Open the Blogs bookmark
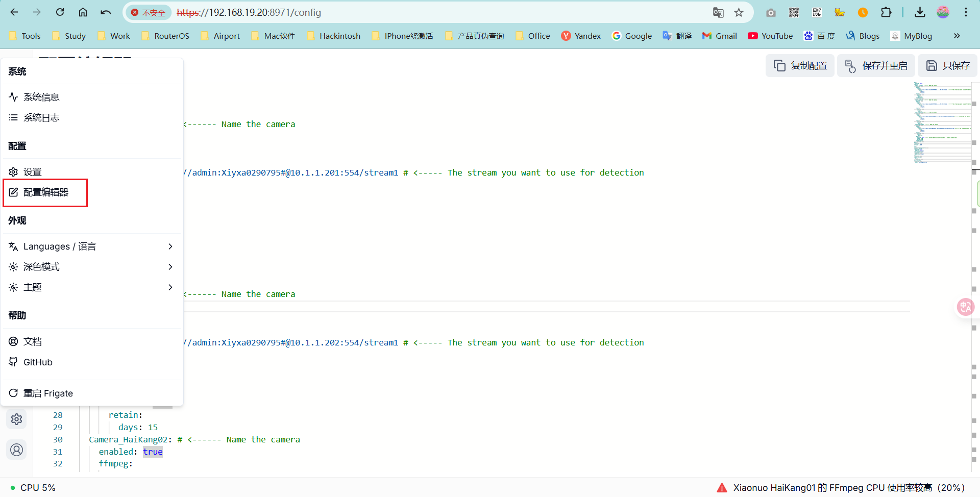Image resolution: width=980 pixels, height=497 pixels. coord(863,36)
